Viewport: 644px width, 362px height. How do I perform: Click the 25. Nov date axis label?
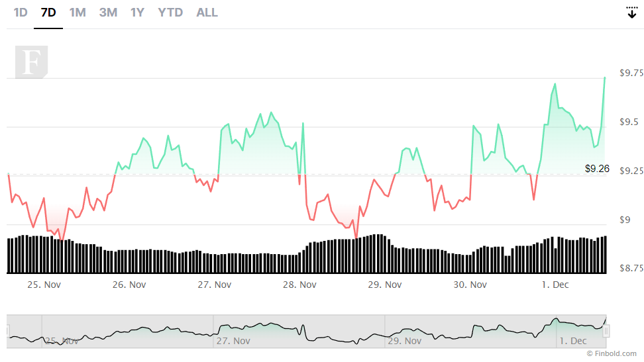44,285
